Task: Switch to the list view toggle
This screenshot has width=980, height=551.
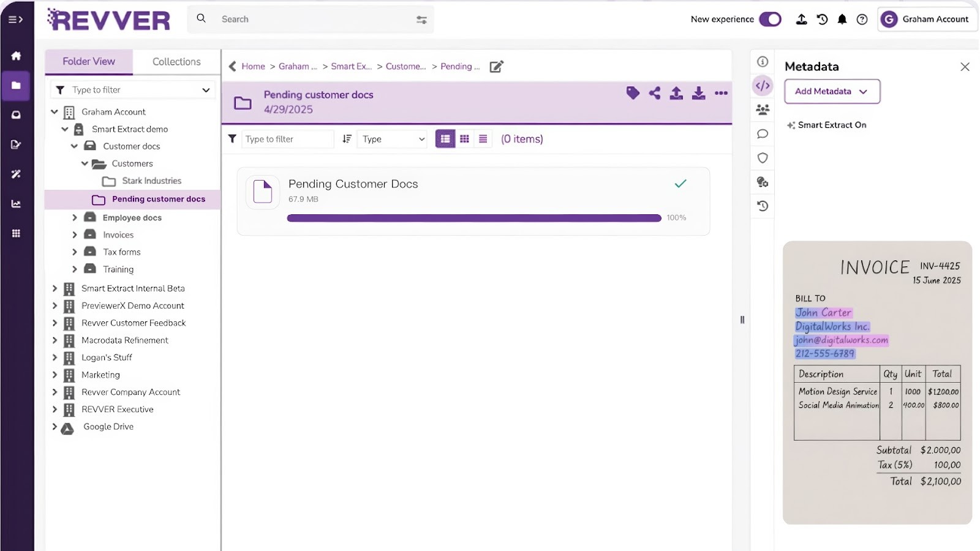Action: (483, 138)
